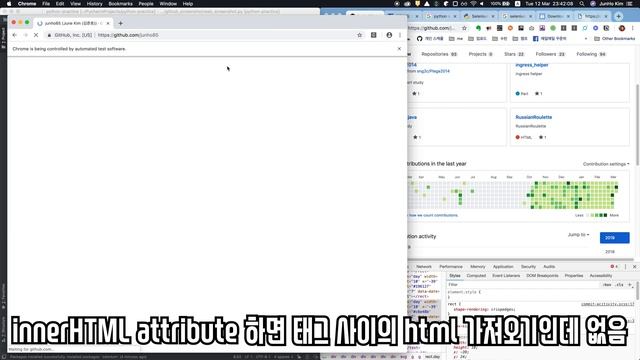Open the profile avatar in front Chrome window
The height and width of the screenshot is (360, 640).
pyautogui.click(x=389, y=35)
